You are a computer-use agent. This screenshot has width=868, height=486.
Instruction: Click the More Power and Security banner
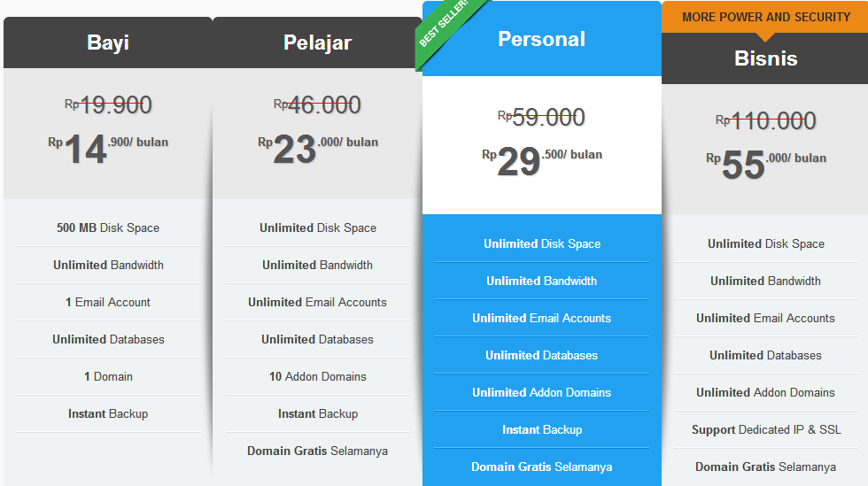(765, 17)
